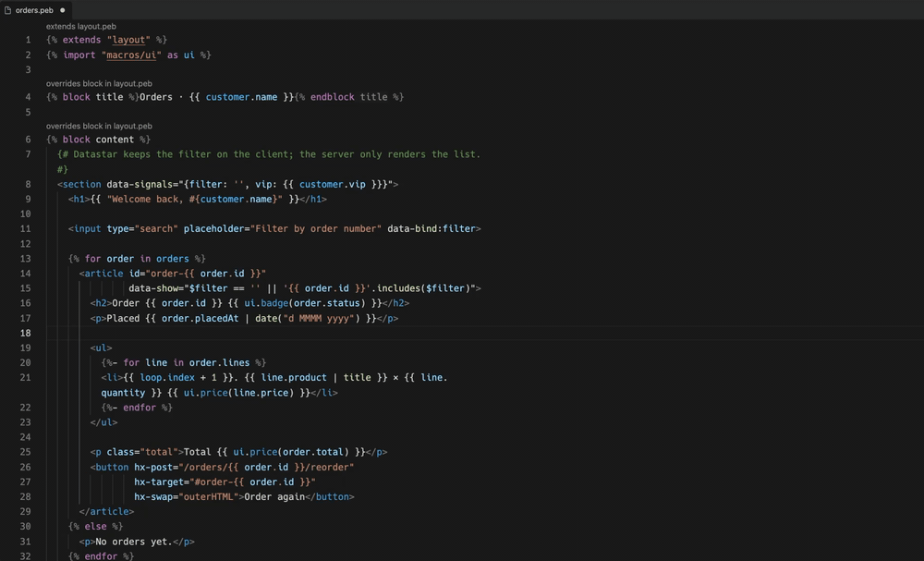
Task: Open 'overrides block' lens above content block
Action: pyautogui.click(x=99, y=126)
